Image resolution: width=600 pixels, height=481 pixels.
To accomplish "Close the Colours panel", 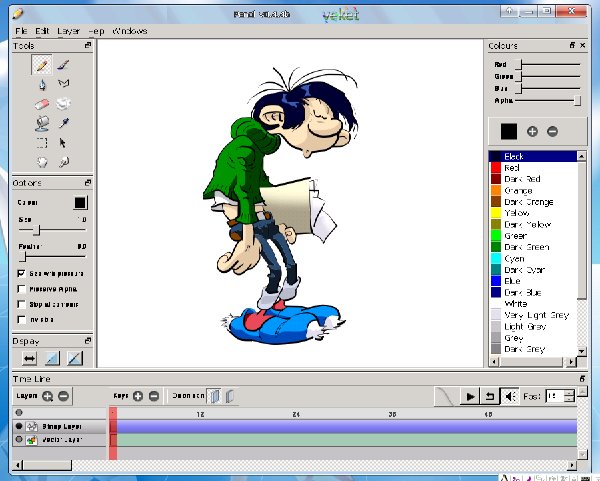I will point(582,45).
